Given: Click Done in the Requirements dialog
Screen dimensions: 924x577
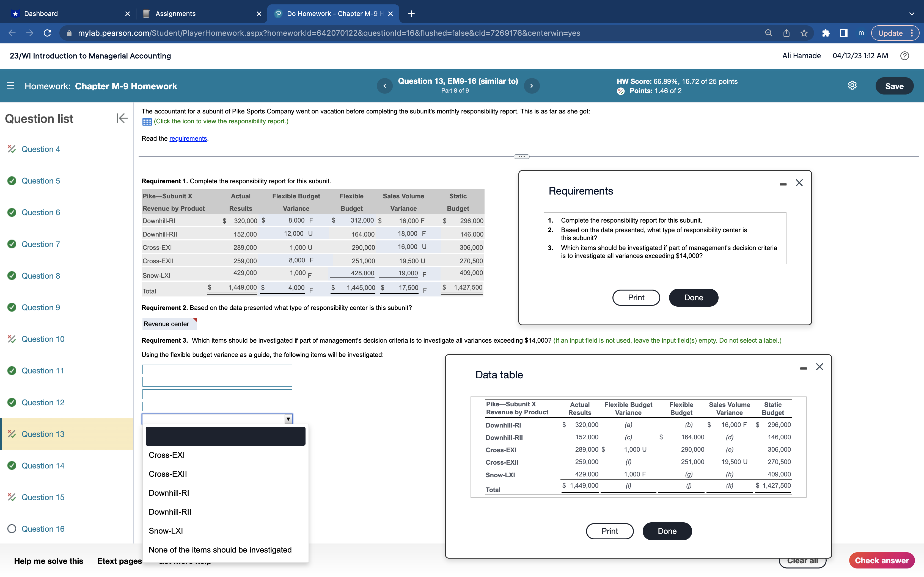Looking at the screenshot, I should pyautogui.click(x=693, y=298).
